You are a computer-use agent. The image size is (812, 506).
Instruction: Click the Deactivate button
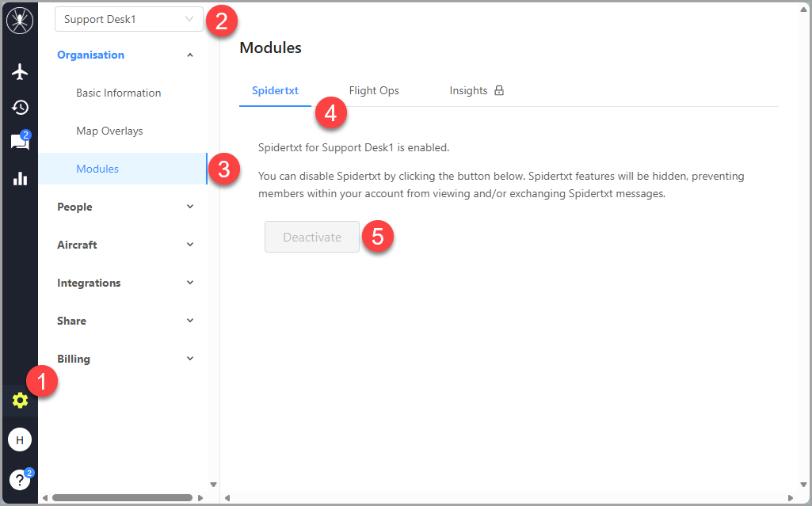coord(312,237)
